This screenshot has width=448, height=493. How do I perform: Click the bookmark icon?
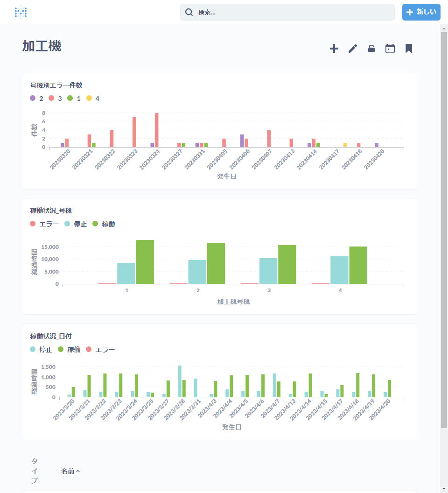(x=409, y=49)
